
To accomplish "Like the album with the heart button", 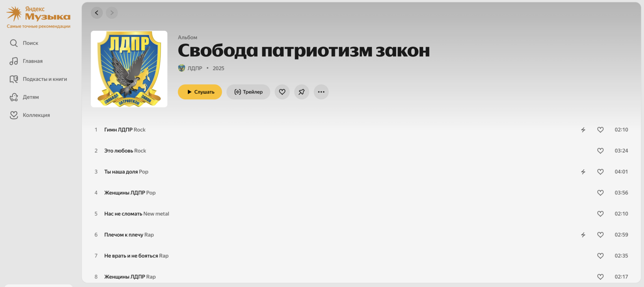I will (x=282, y=92).
